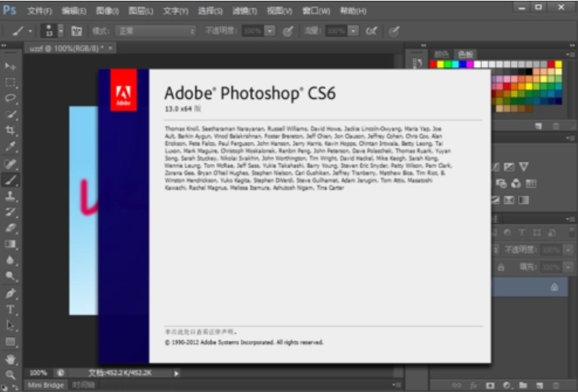Image resolution: width=578 pixels, height=392 pixels.
Task: Select the Crop tool
Action: click(11, 130)
